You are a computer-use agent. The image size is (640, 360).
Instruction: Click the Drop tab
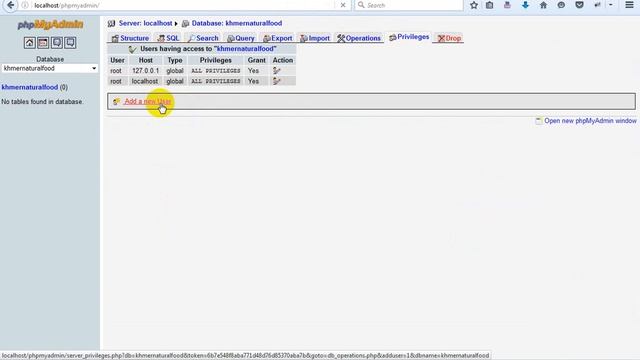(x=449, y=38)
